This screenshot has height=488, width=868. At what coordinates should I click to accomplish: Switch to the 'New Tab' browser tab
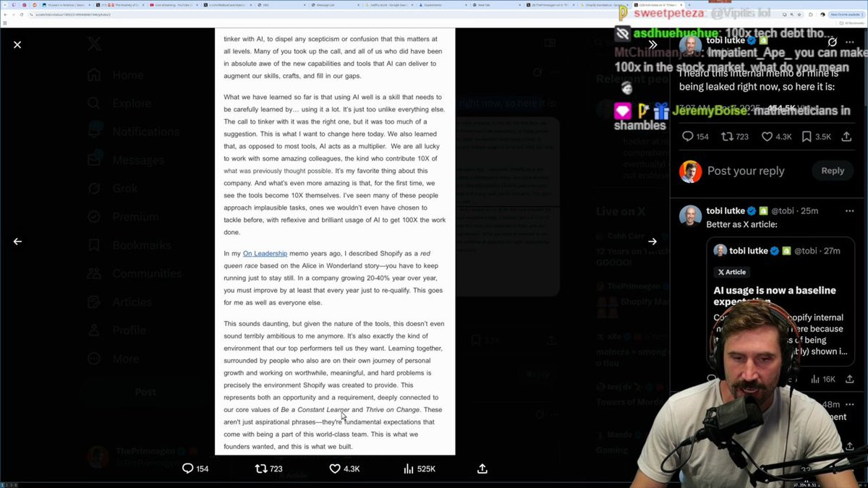click(480, 4)
